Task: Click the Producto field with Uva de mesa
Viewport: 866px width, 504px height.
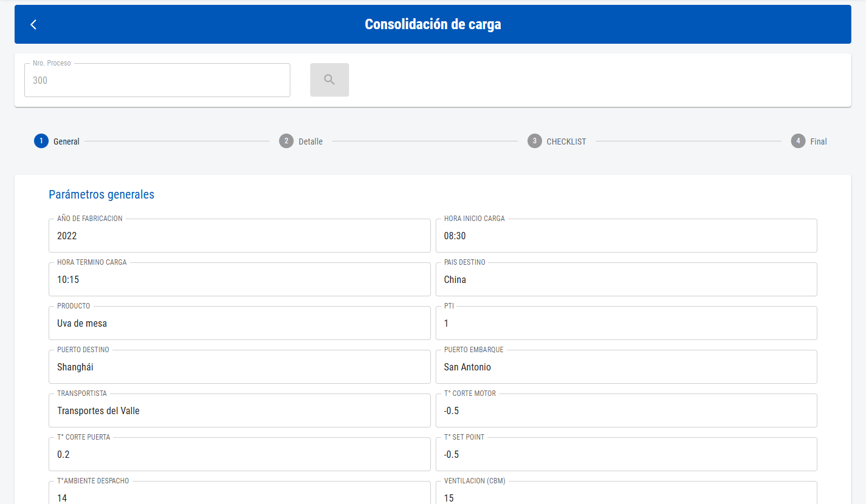Action: pos(239,323)
